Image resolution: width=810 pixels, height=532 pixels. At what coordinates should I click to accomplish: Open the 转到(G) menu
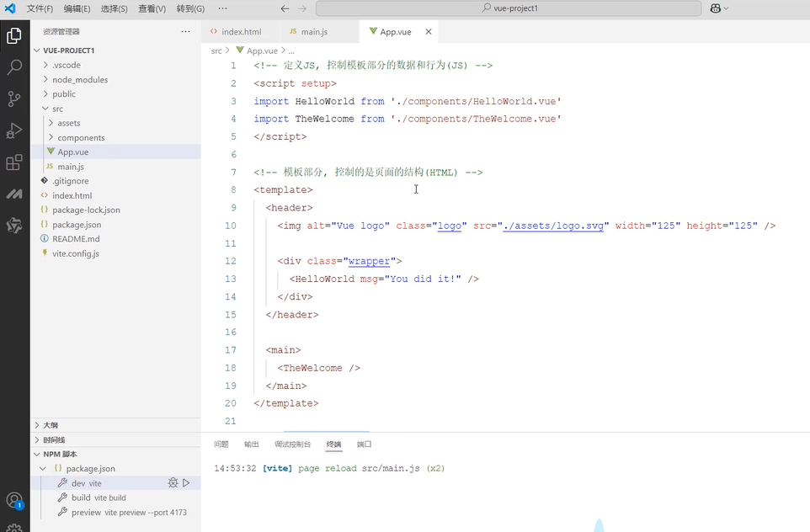coord(190,8)
